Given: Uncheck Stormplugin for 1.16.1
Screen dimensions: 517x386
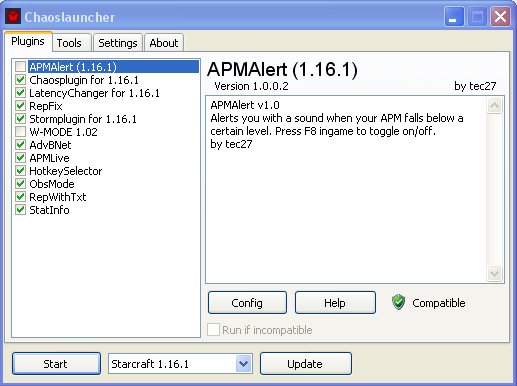Looking at the screenshot, I should tap(20, 119).
